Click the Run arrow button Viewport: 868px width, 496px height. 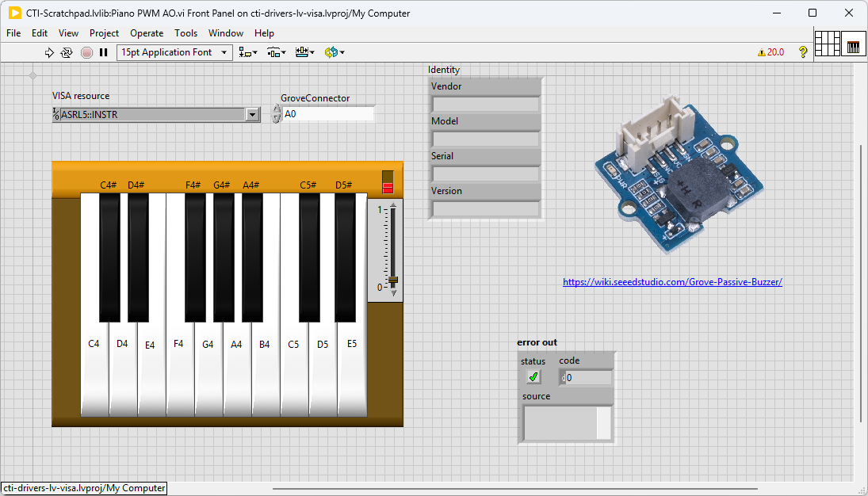point(49,52)
